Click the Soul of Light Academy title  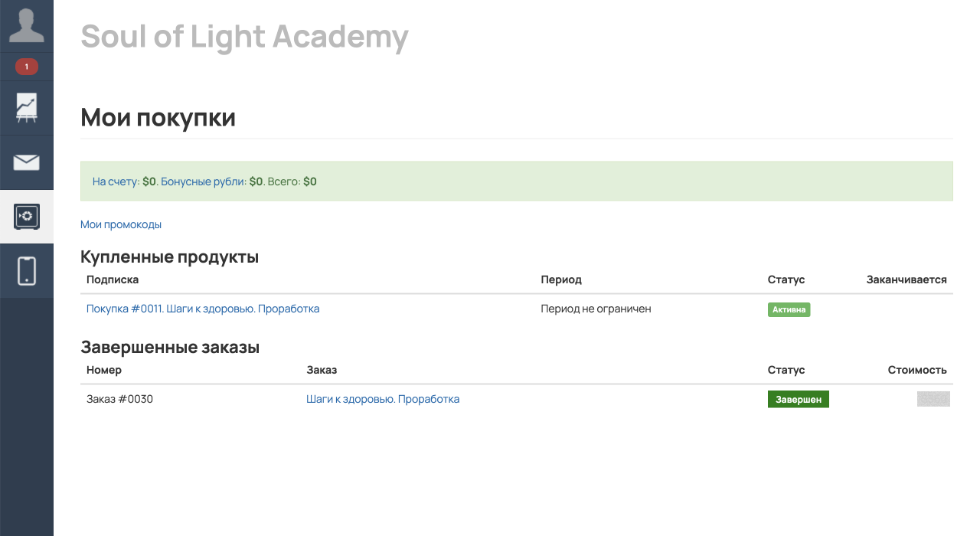[244, 36]
